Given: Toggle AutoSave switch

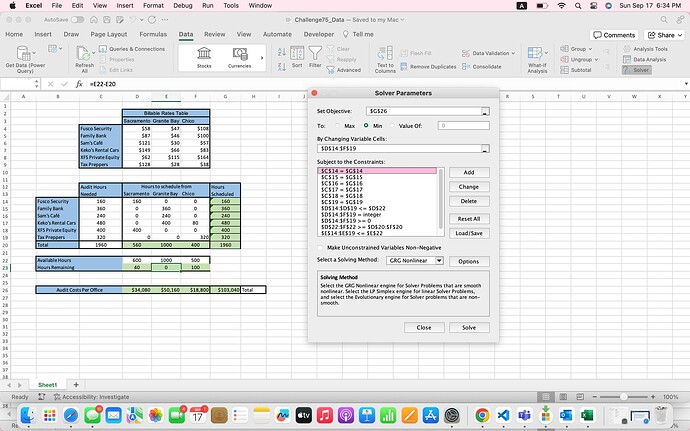Looking at the screenshot, I should pos(77,20).
